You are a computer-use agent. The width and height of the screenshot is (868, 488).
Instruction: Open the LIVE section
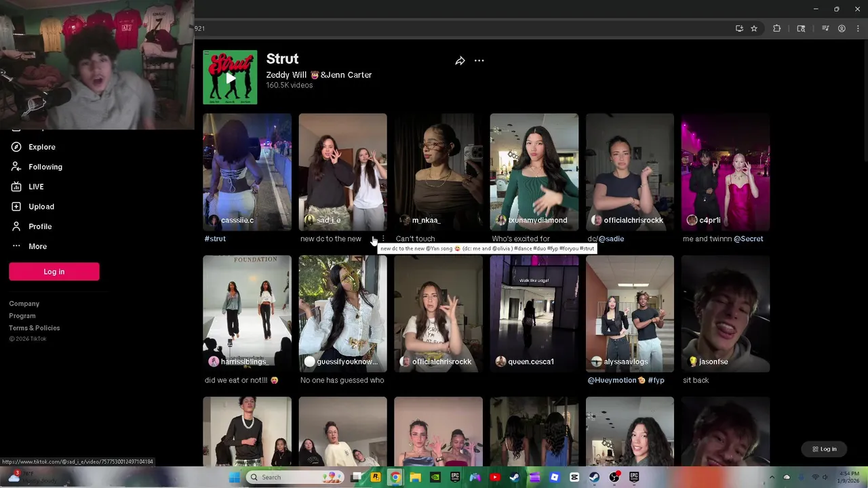[36, 187]
